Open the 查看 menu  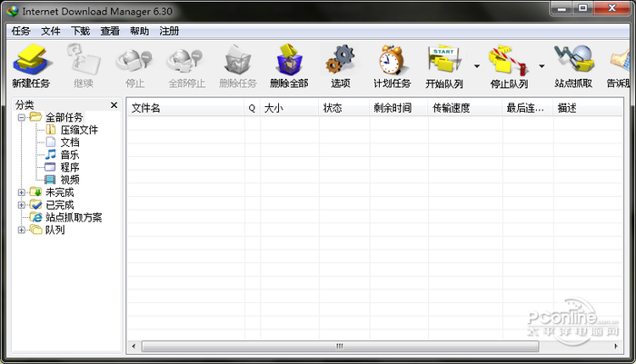(x=110, y=31)
